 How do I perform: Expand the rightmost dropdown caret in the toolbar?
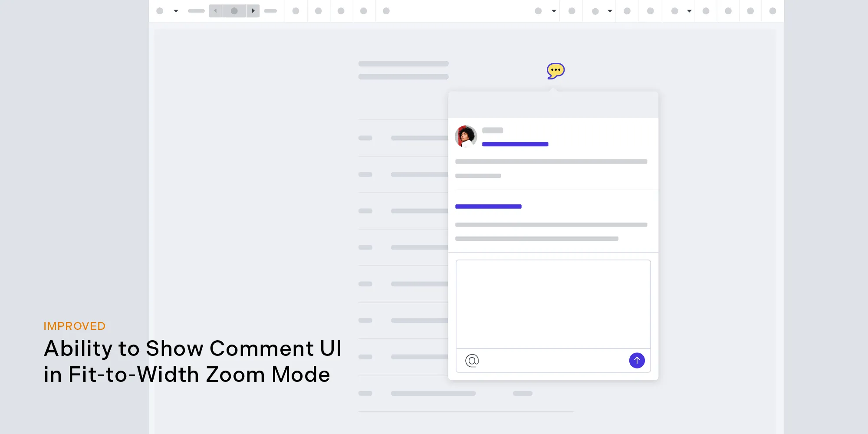(689, 11)
